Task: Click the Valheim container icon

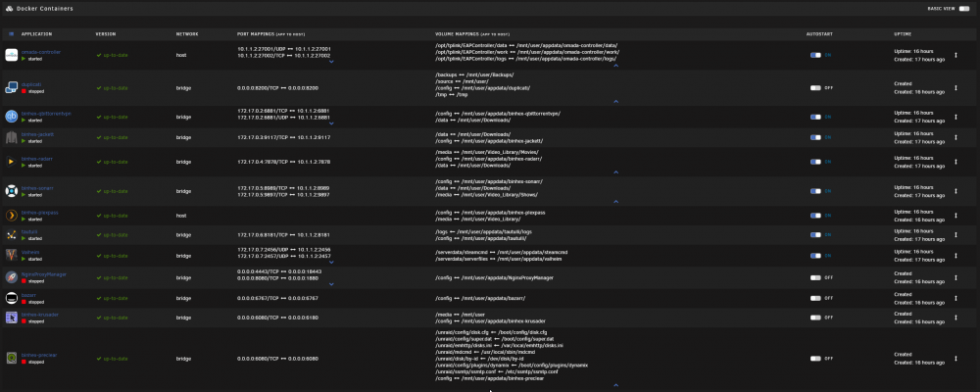Action: point(11,255)
